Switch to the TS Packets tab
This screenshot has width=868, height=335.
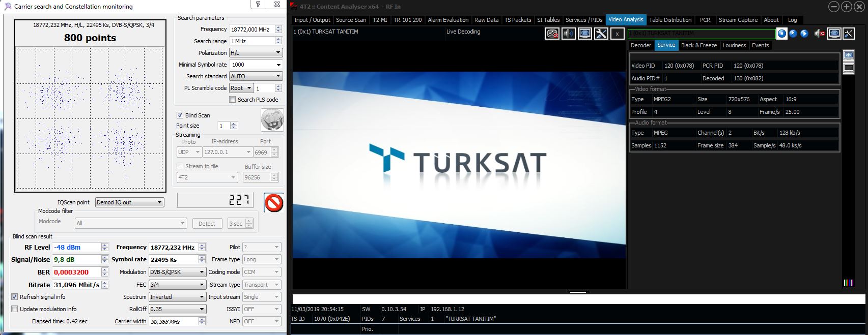pos(518,20)
